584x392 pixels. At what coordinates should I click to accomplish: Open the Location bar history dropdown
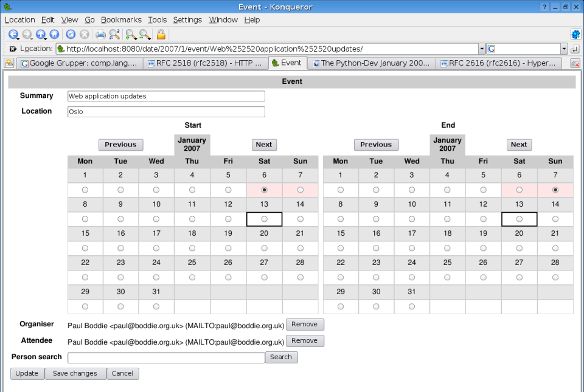pos(482,49)
